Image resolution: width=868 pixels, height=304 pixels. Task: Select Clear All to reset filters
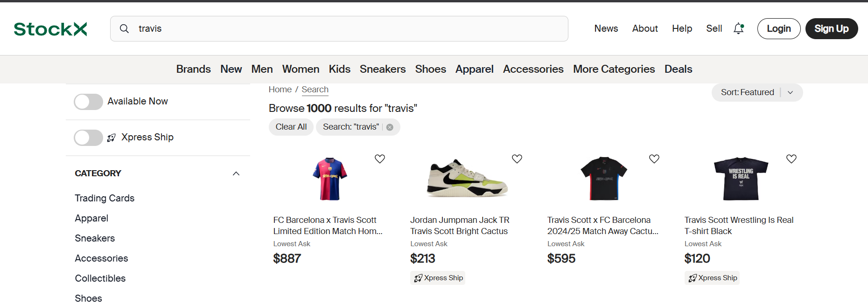pyautogui.click(x=291, y=126)
